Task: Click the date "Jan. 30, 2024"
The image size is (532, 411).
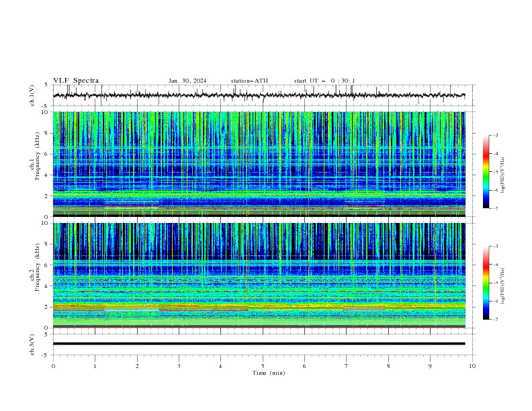Action: coord(187,81)
